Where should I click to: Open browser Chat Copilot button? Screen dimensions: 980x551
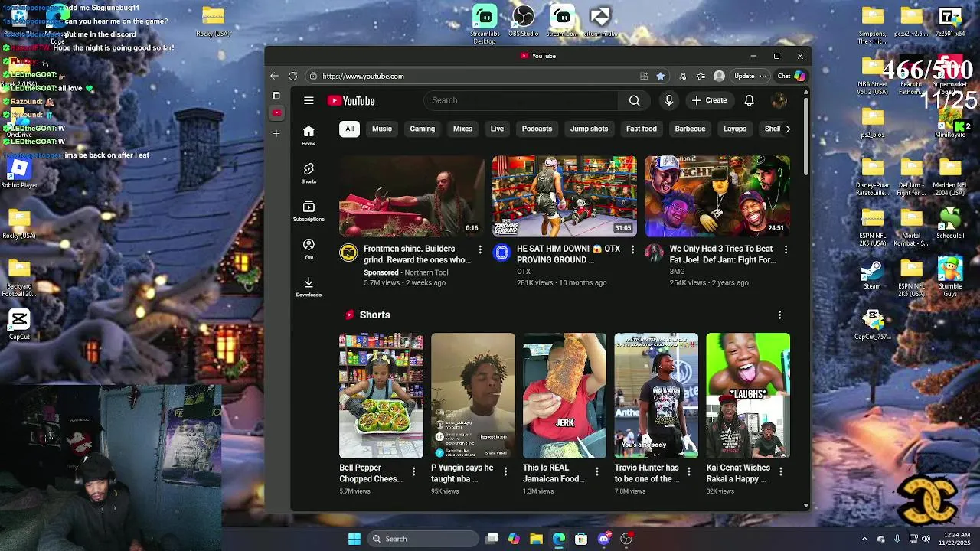792,76
